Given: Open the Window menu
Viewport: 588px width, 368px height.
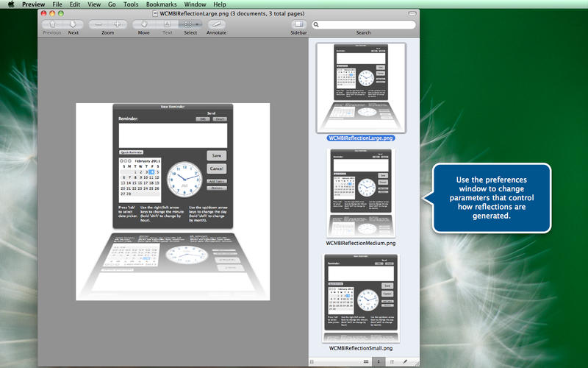Looking at the screenshot, I should (195, 4).
